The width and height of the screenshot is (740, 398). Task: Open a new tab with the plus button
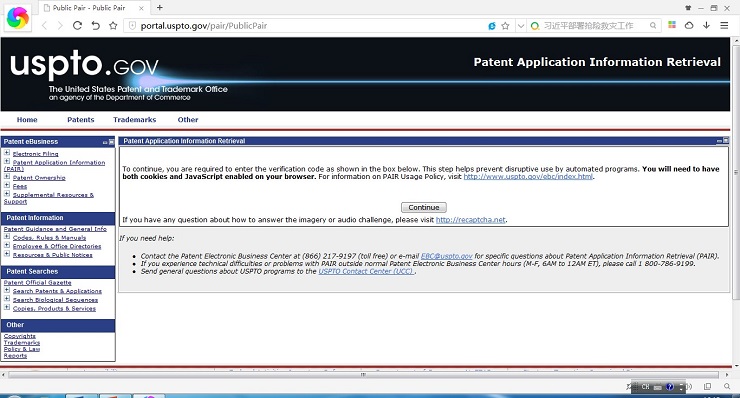coord(160,8)
